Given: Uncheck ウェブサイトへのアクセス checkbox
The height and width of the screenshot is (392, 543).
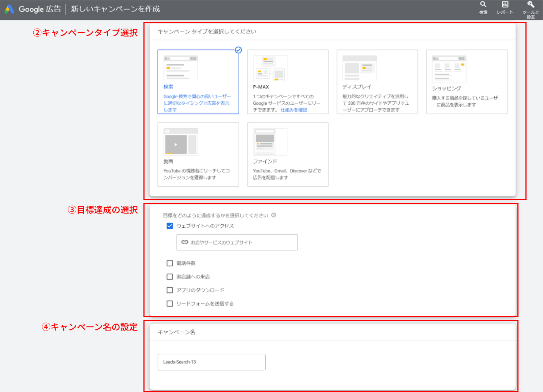Looking at the screenshot, I should click(x=170, y=226).
